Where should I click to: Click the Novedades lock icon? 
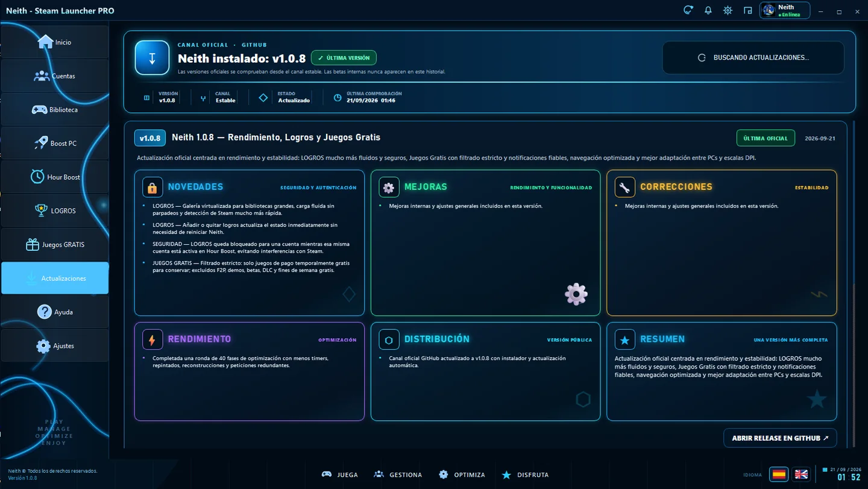click(x=153, y=187)
